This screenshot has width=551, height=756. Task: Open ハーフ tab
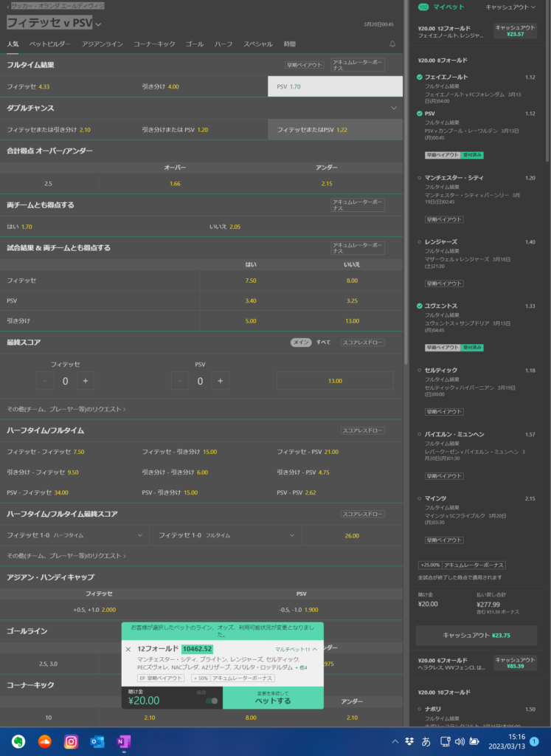(x=223, y=44)
